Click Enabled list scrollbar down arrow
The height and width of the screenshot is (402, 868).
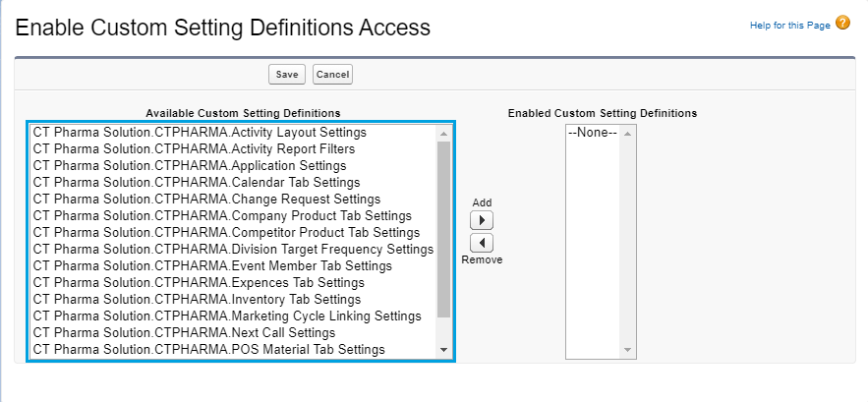click(628, 350)
